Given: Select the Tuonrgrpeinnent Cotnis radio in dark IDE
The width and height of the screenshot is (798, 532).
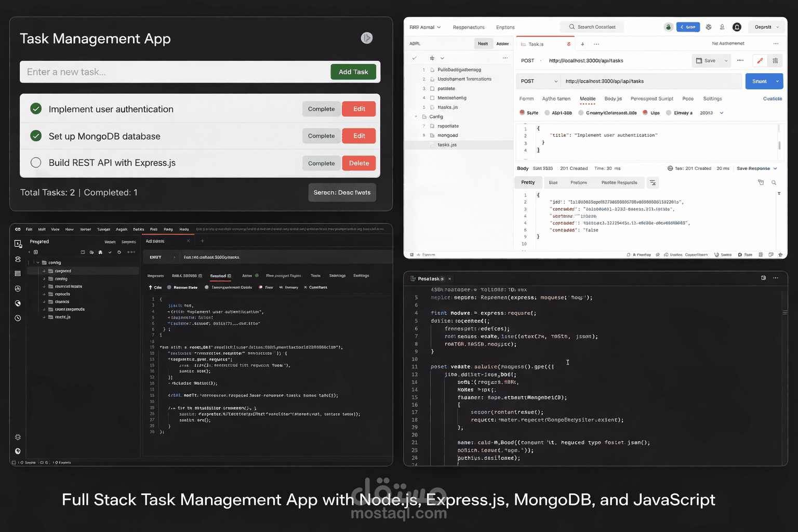Looking at the screenshot, I should 207,287.
